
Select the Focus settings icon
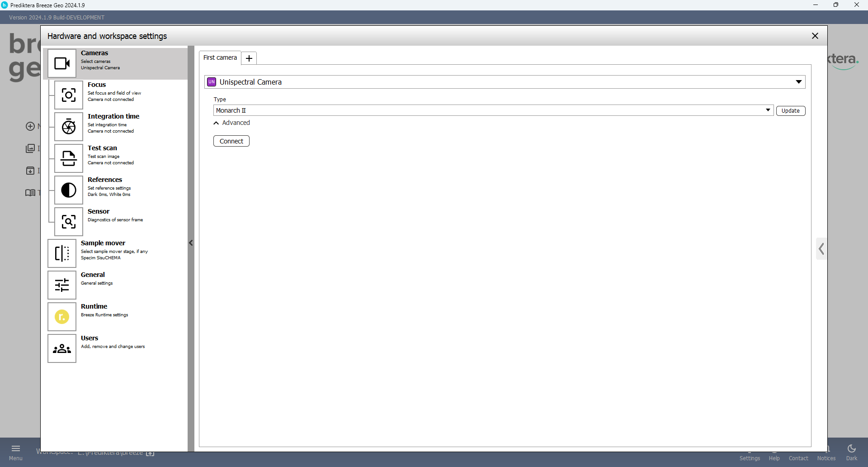69,95
